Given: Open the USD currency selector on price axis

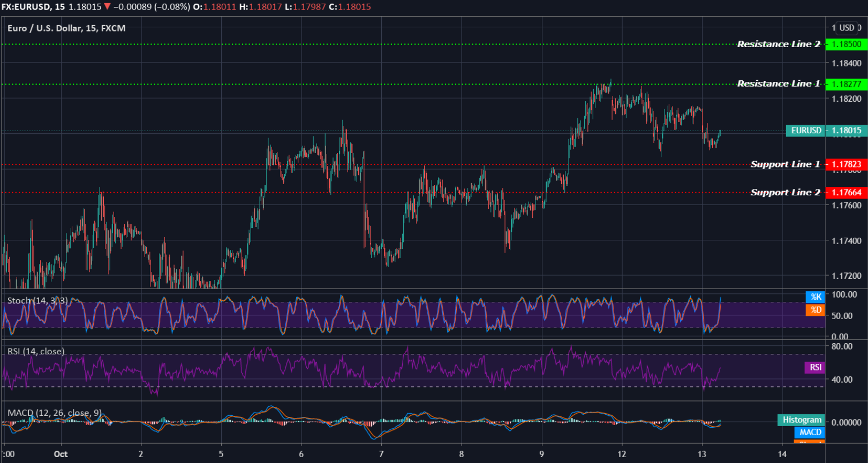Looking at the screenshot, I should [847, 28].
